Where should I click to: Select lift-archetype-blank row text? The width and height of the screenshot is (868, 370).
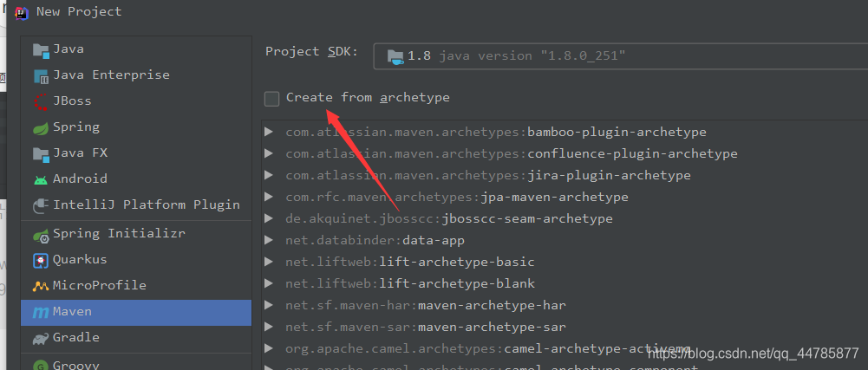(x=410, y=283)
